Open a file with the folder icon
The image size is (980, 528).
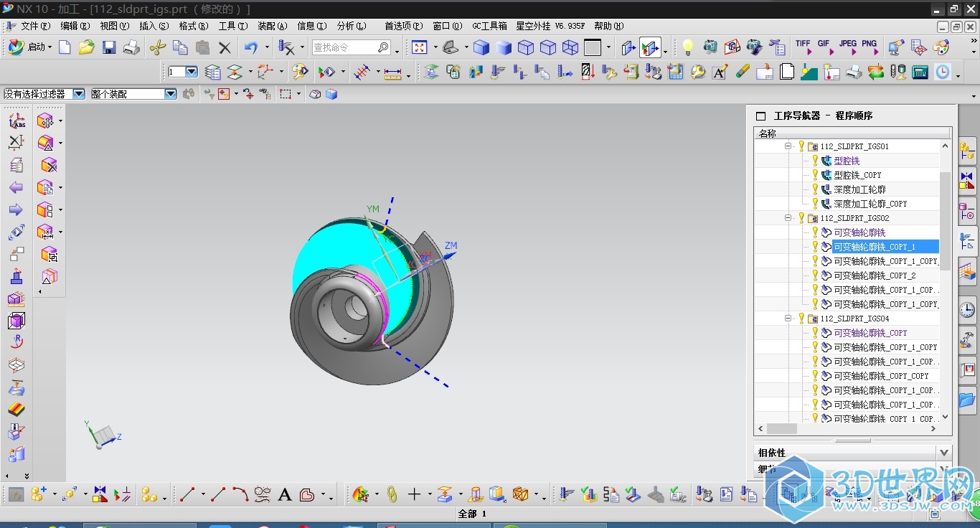click(x=87, y=47)
